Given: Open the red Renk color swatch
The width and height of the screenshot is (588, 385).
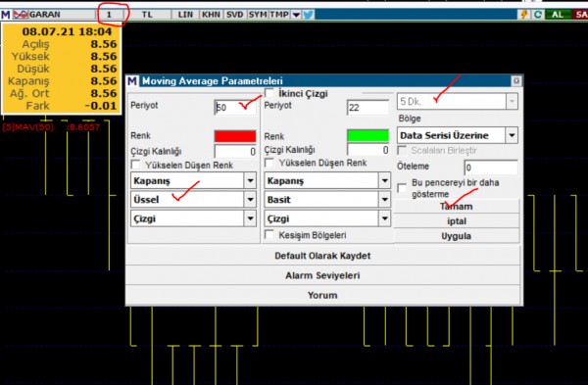Looking at the screenshot, I should pos(235,136).
